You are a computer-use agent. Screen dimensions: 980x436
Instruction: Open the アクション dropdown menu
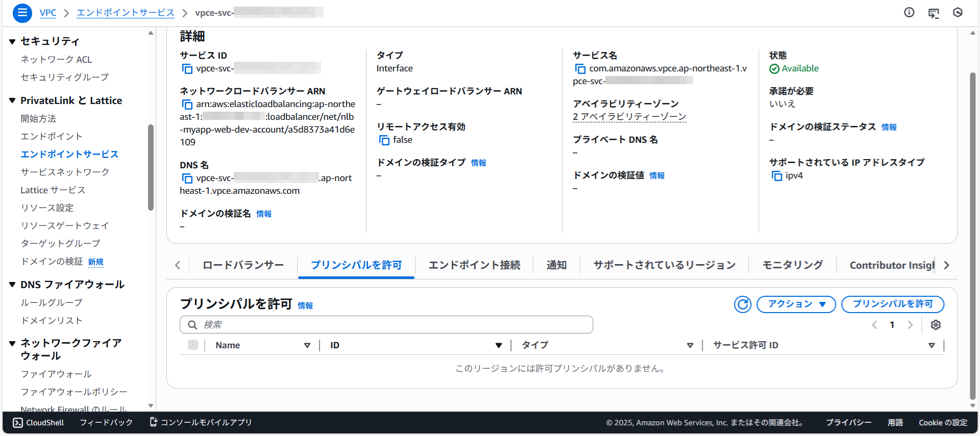tap(796, 304)
